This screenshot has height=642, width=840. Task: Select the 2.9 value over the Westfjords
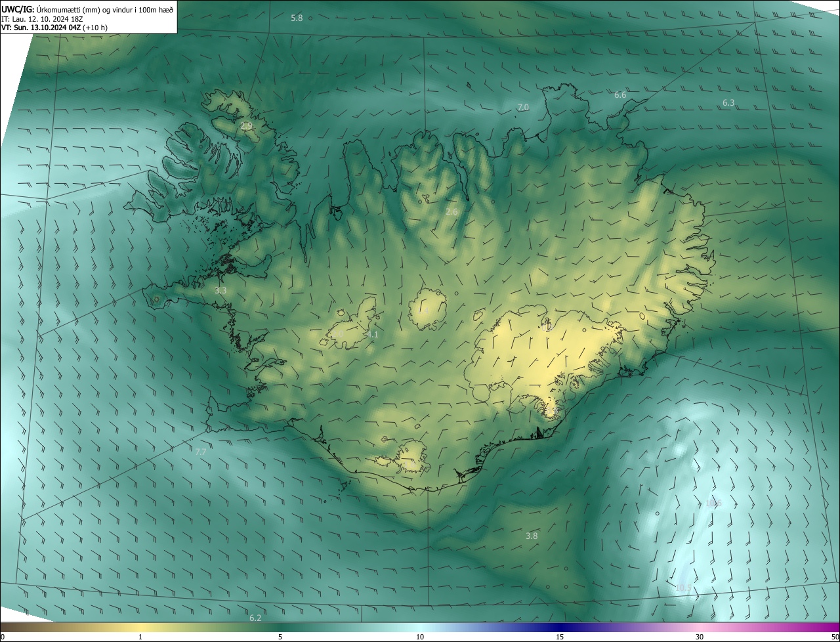click(x=246, y=125)
